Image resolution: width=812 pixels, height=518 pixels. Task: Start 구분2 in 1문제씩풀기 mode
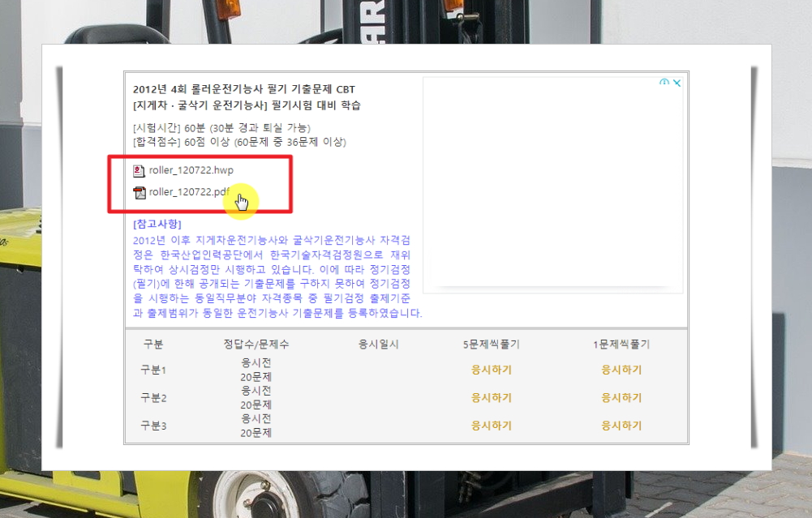tap(621, 397)
